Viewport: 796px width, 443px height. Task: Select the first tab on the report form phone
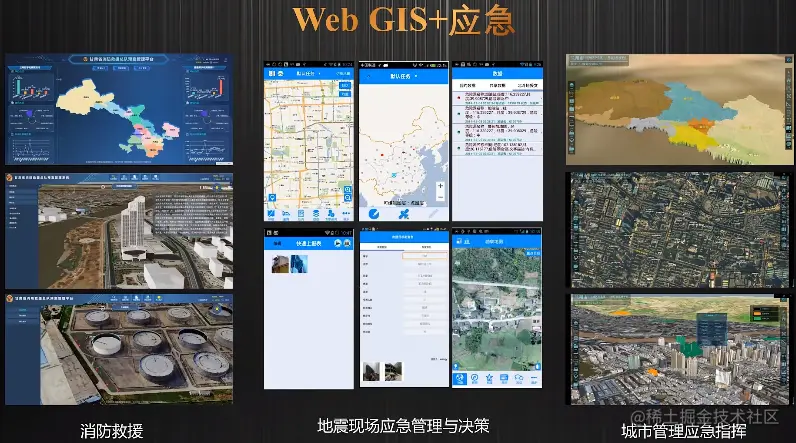tap(382, 247)
